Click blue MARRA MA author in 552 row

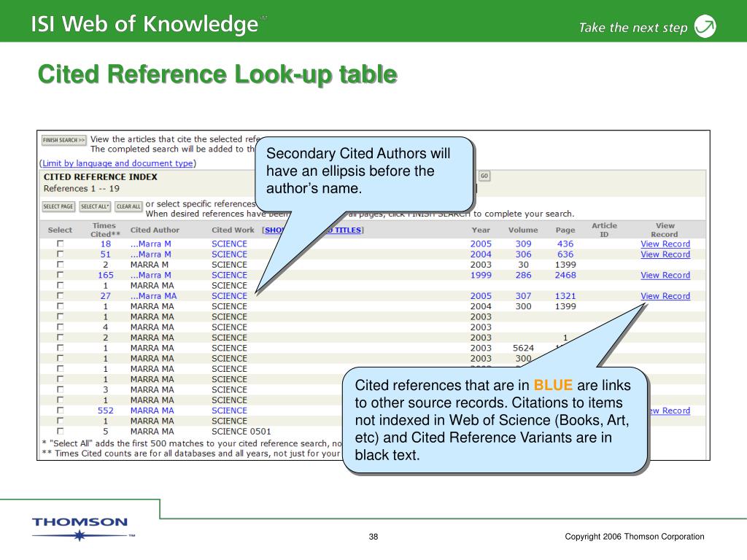[x=152, y=411]
